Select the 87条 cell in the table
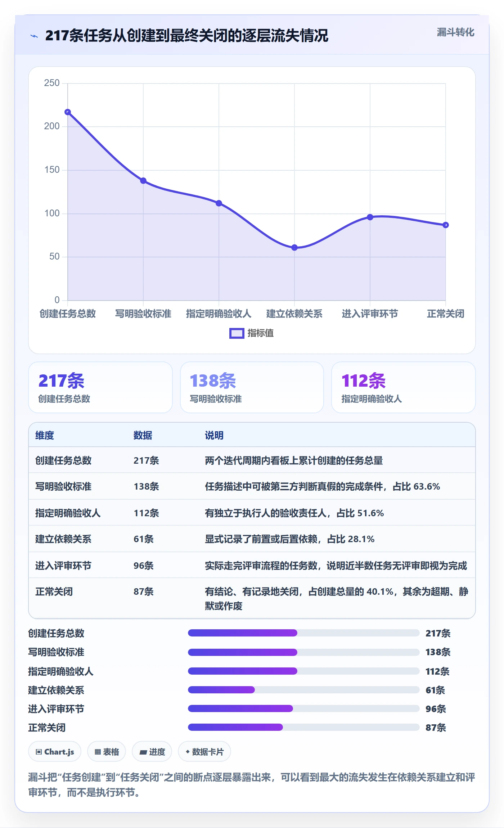Screen dimensions: 504x828 click(144, 591)
